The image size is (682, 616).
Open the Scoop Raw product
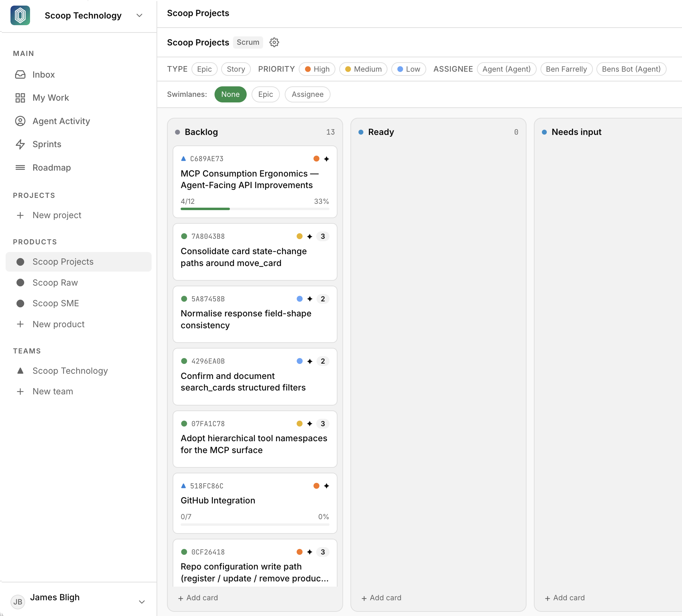tap(79, 282)
